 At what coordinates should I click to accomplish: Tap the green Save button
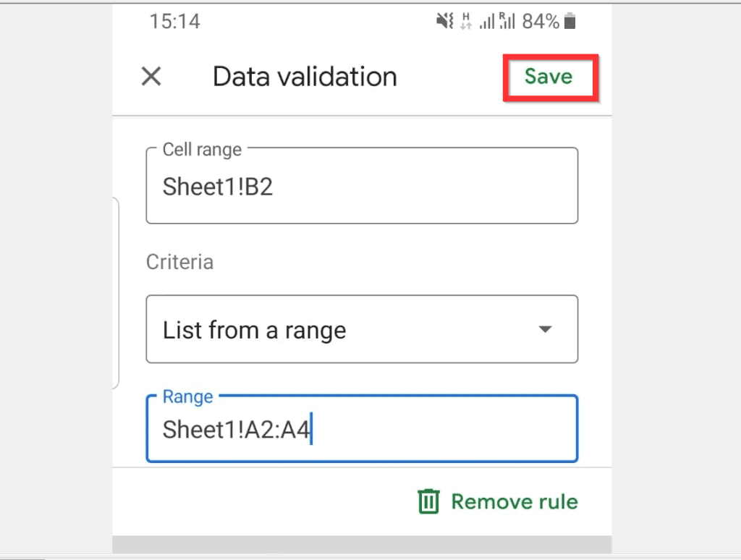pyautogui.click(x=549, y=77)
